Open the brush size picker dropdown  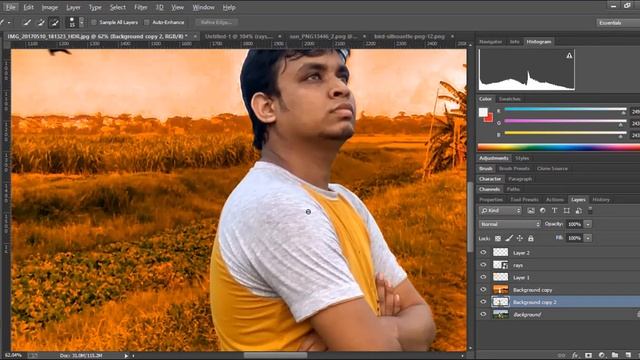pyautogui.click(x=81, y=22)
